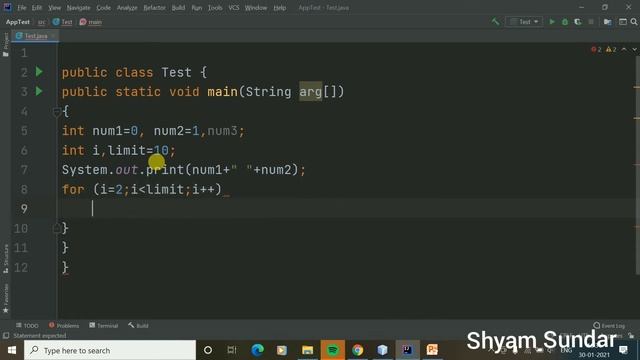Open the Test run configuration dropdown
640x360 pixels.
(524, 22)
